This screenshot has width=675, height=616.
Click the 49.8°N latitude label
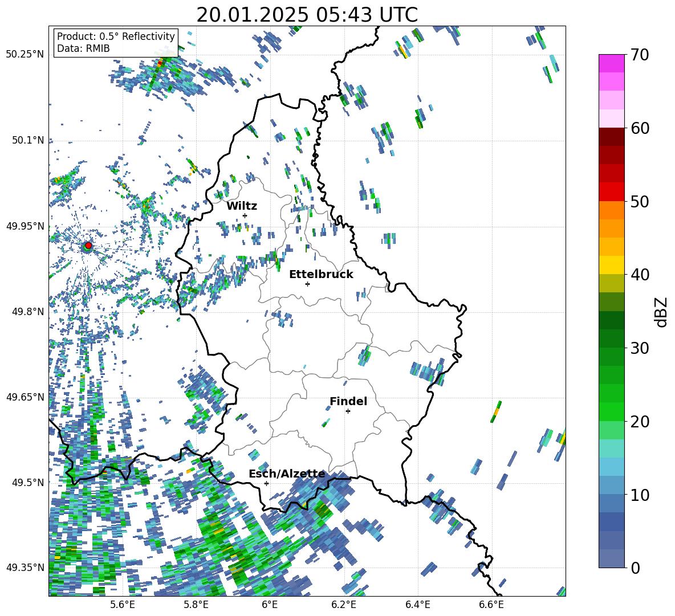coord(27,312)
